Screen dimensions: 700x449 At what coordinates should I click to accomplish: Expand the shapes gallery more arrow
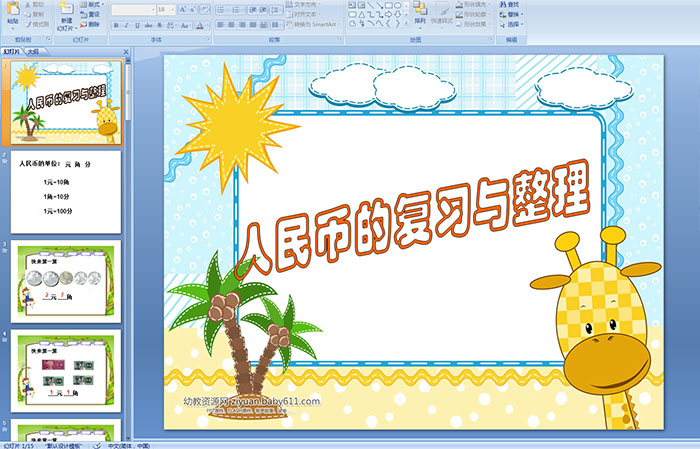click(406, 24)
